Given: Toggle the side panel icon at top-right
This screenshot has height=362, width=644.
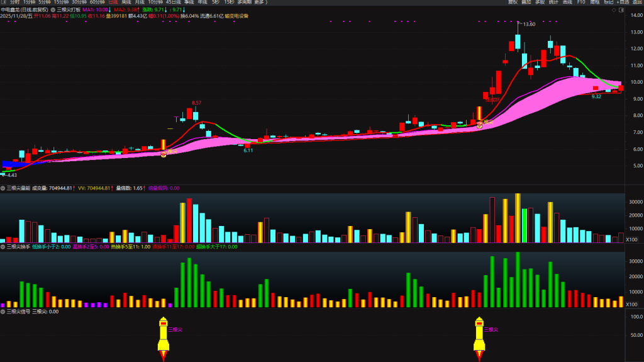Looking at the screenshot, I should tap(621, 10).
